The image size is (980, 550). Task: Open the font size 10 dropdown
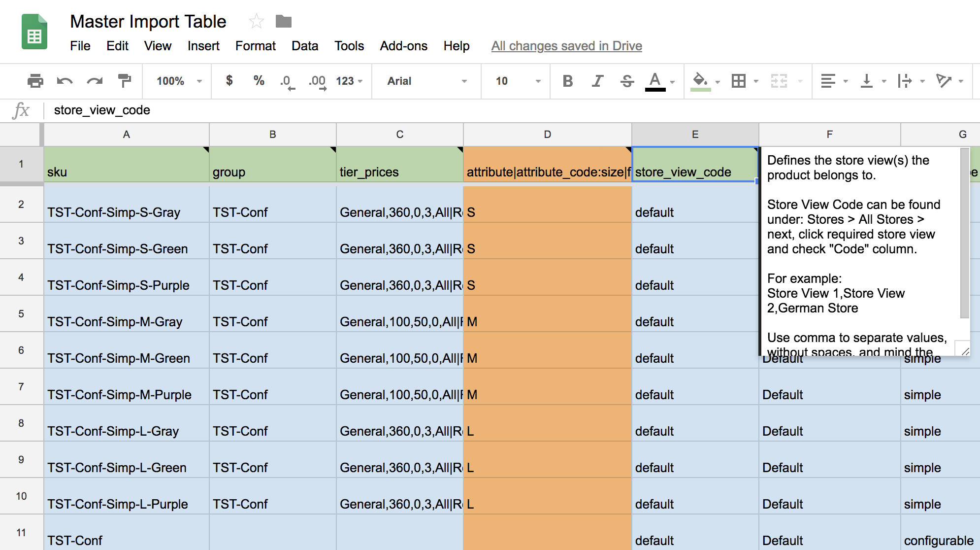point(517,81)
